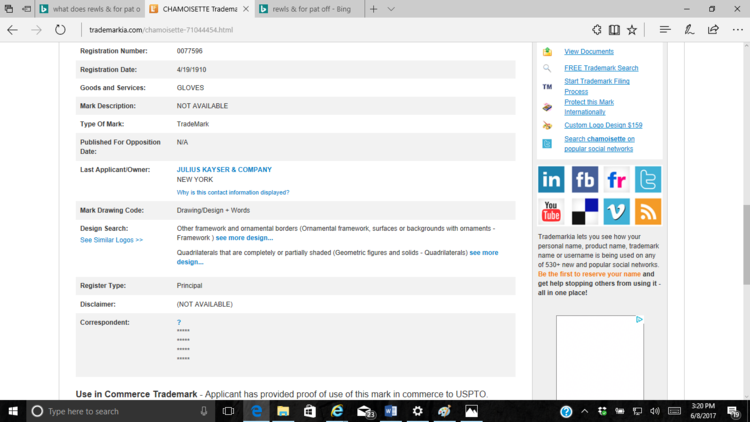
Task: Open Windows Settings gear in taskbar
Action: tap(418, 411)
